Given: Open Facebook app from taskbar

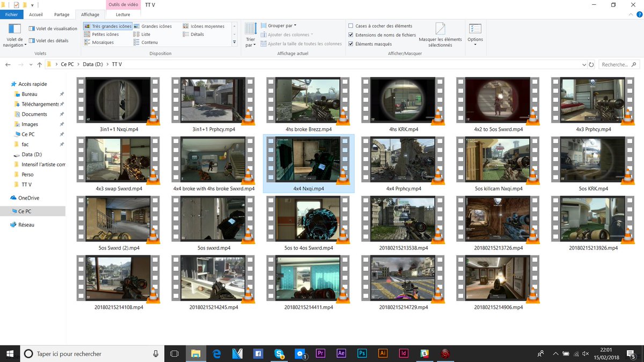Looking at the screenshot, I should 258,353.
